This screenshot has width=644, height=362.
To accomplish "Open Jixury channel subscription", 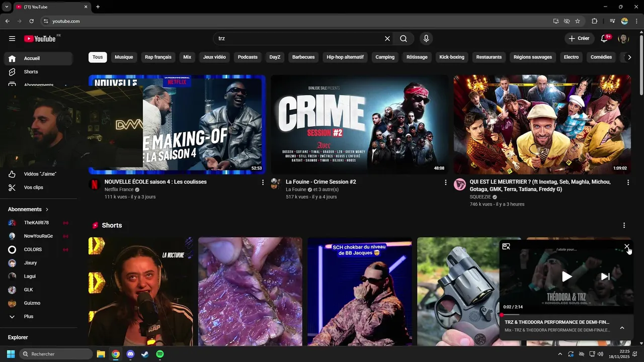I will [x=38, y=263].
